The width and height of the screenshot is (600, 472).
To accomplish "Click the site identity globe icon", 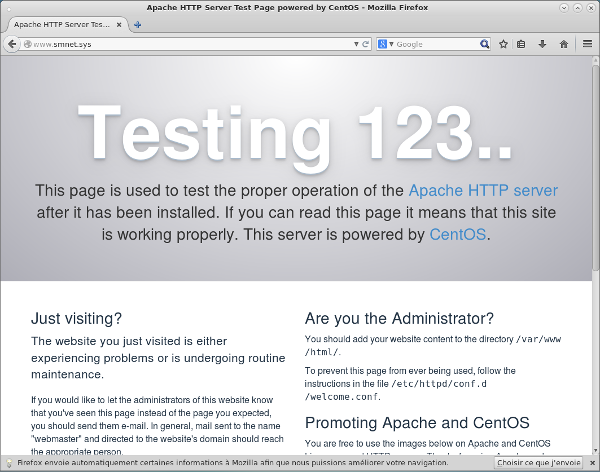I will (27, 44).
